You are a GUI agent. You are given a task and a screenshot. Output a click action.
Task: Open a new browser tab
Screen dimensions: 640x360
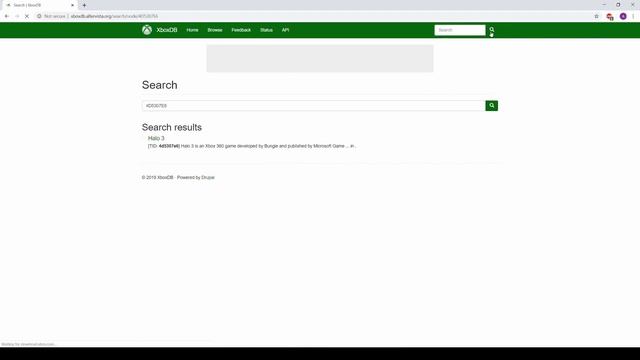pyautogui.click(x=84, y=5)
